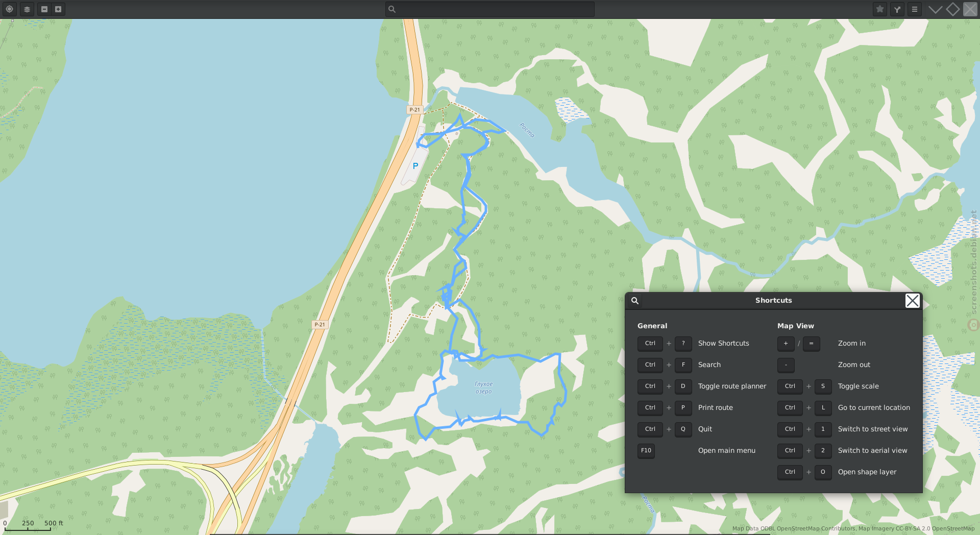Open the map layers button
The width and height of the screenshot is (980, 535).
[x=27, y=9]
